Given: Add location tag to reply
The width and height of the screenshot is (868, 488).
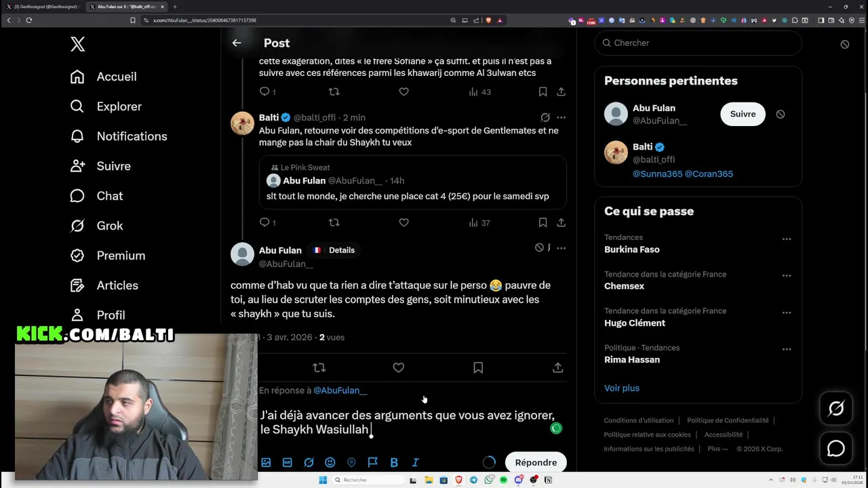Looking at the screenshot, I should (351, 462).
